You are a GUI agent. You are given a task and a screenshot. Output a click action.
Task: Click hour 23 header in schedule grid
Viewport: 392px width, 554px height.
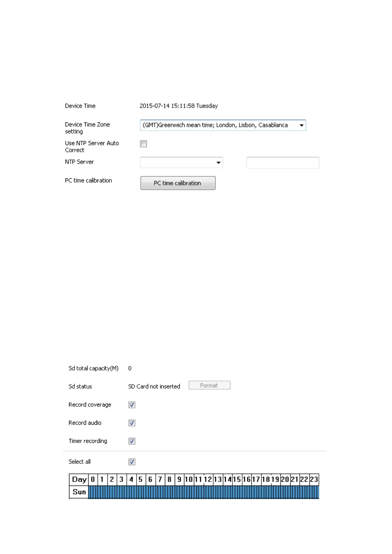point(314,479)
